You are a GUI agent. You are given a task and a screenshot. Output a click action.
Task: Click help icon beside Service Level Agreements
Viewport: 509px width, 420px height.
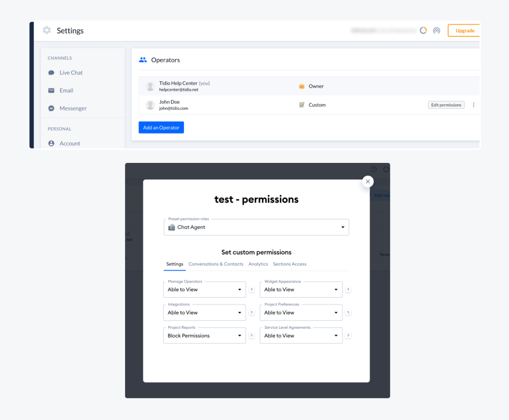pyautogui.click(x=348, y=336)
